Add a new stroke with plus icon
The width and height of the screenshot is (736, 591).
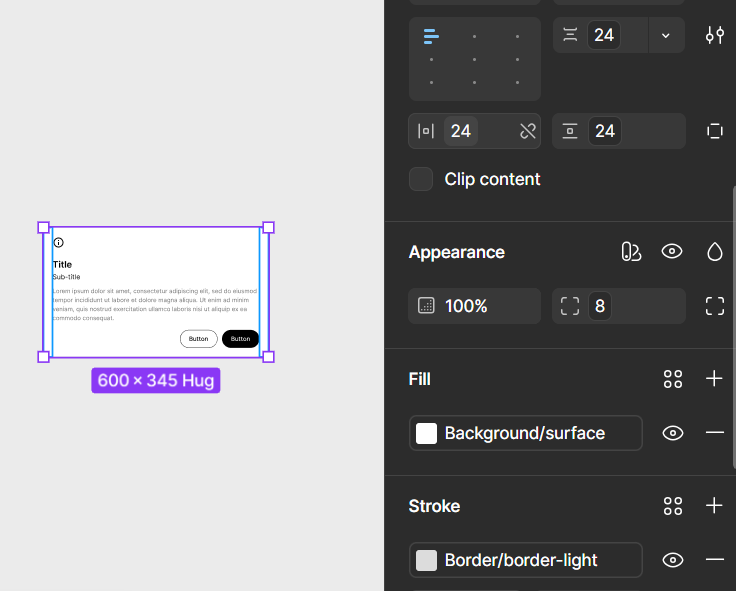(714, 506)
